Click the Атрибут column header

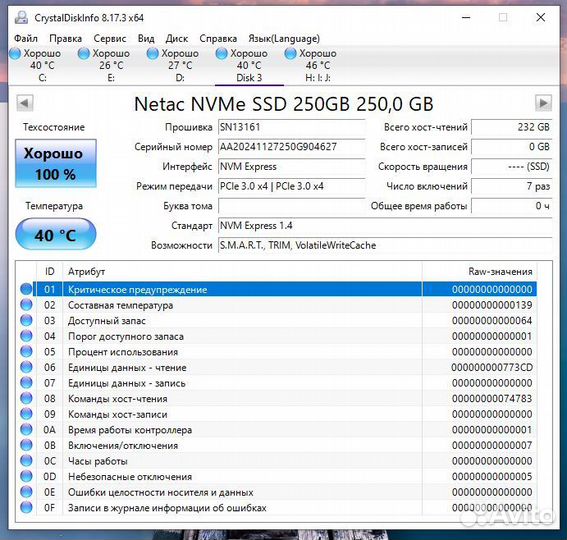click(x=242, y=271)
